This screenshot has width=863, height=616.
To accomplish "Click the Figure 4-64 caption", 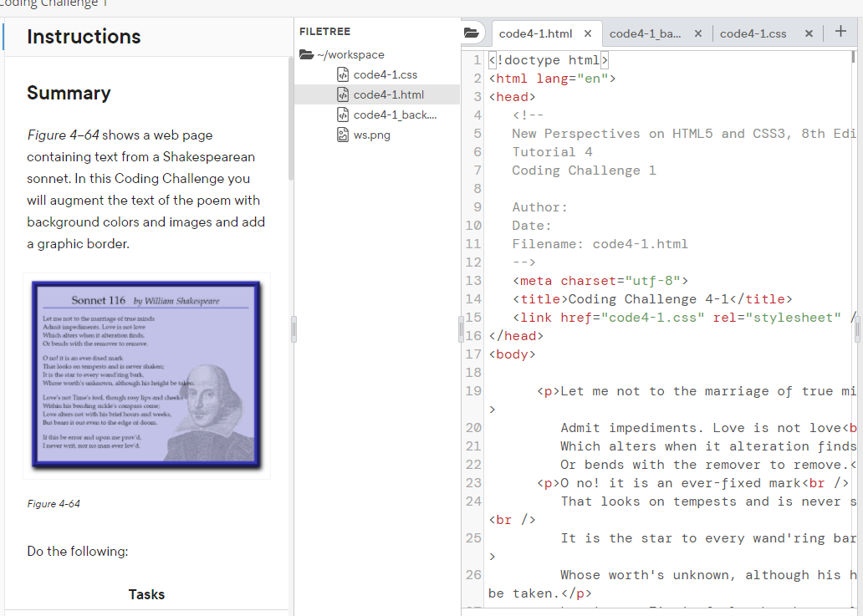I will [54, 503].
